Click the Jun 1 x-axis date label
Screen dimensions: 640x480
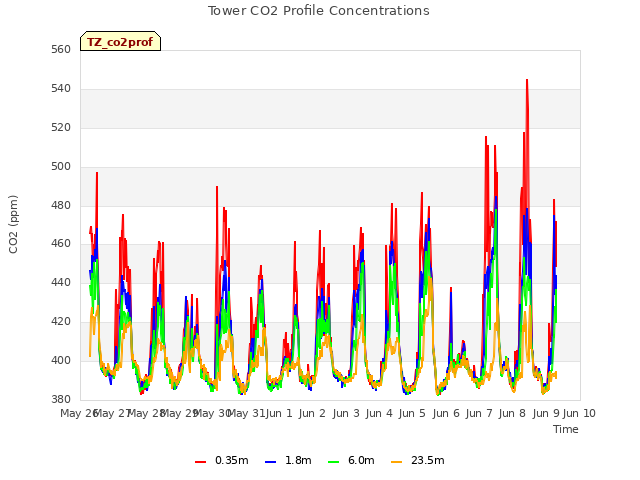coord(279,413)
